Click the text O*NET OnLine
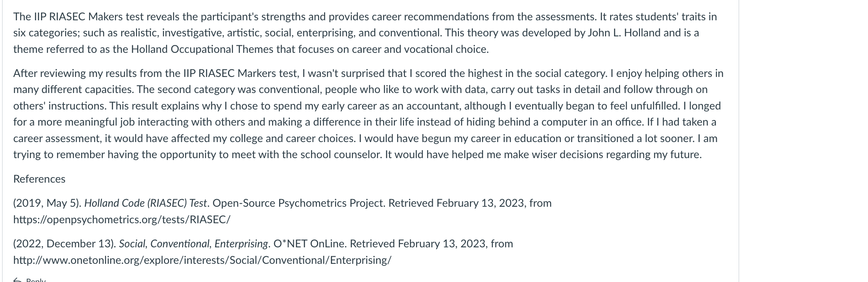This screenshot has width=868, height=282. 310,244
